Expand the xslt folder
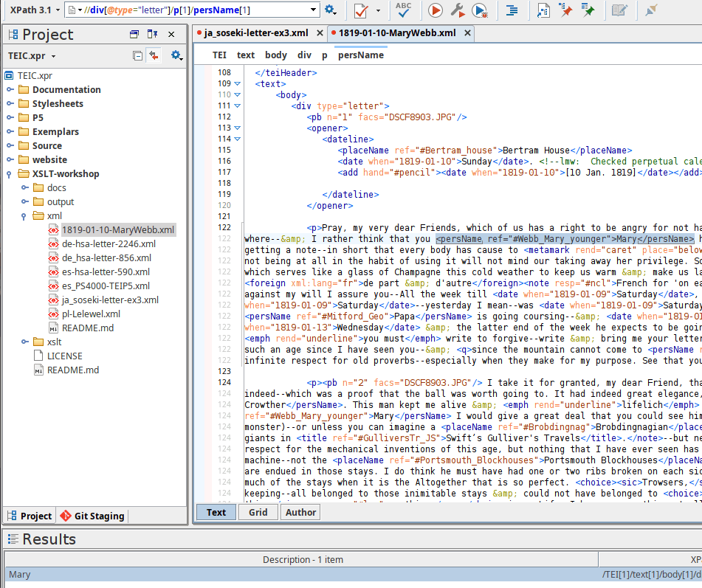 pyautogui.click(x=24, y=342)
